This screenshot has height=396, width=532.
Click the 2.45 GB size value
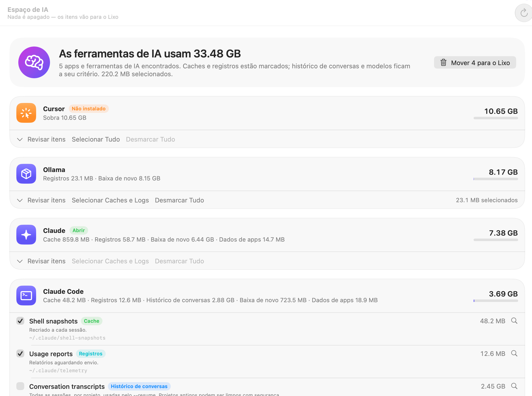(493, 386)
